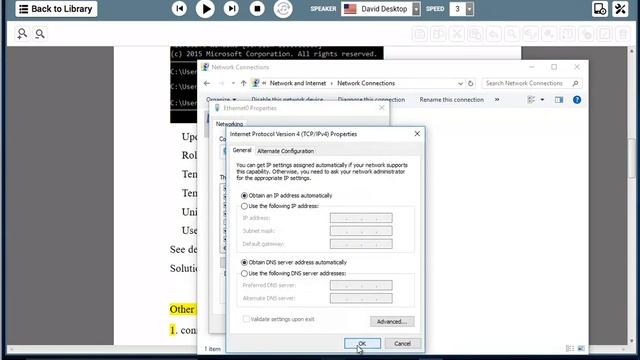The image size is (640, 360).
Task: Refresh the Network Connections address bar
Action: [x=470, y=83]
